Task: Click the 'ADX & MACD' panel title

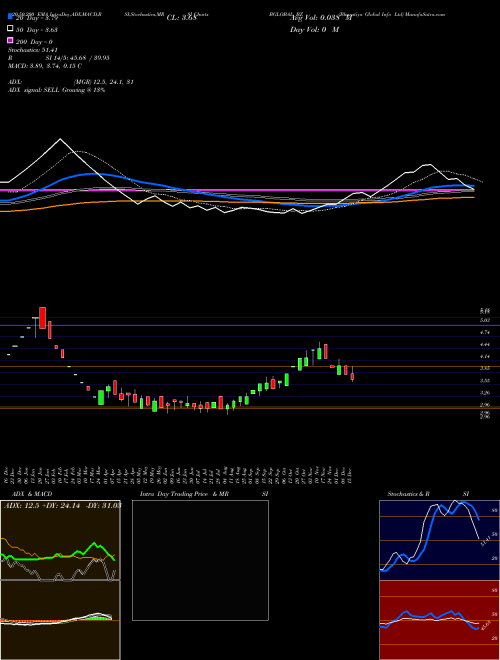Action: 32,494
